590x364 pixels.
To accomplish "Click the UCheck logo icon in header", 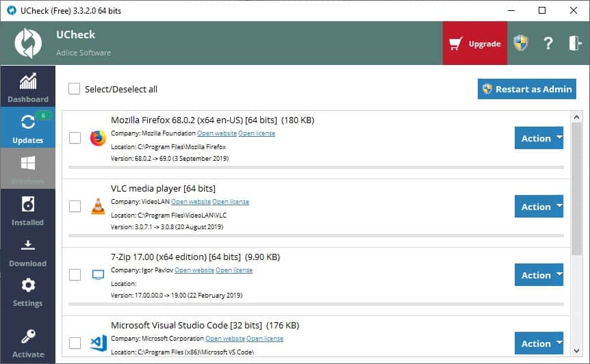I will click(28, 43).
